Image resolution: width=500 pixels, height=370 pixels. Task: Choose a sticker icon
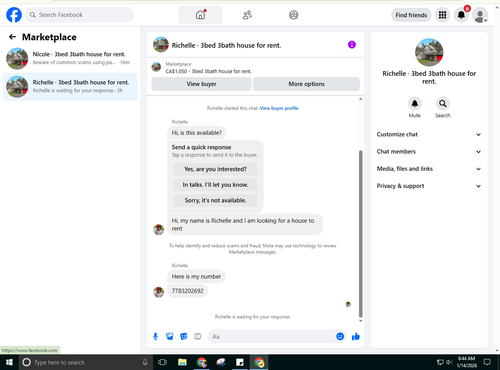(x=184, y=336)
